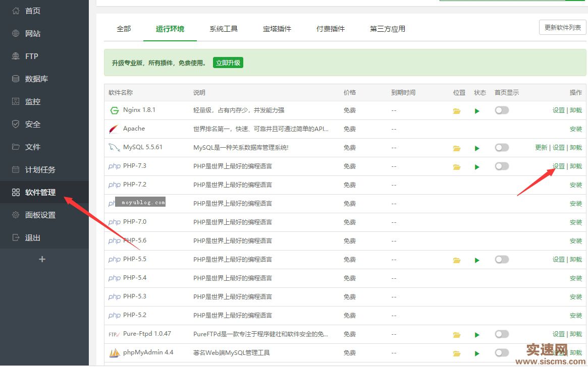The image size is (588, 367).
Task: Open Pure-Ftpd folder location icon
Action: [456, 335]
